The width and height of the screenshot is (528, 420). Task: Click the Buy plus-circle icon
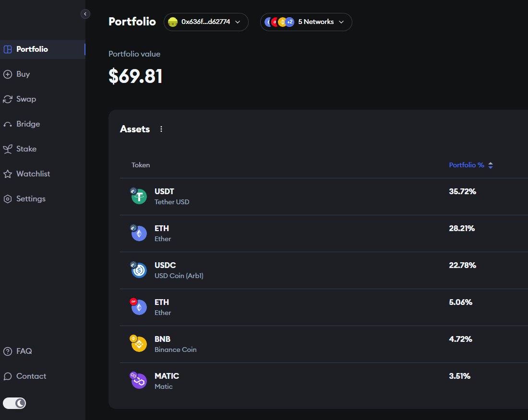coord(7,74)
